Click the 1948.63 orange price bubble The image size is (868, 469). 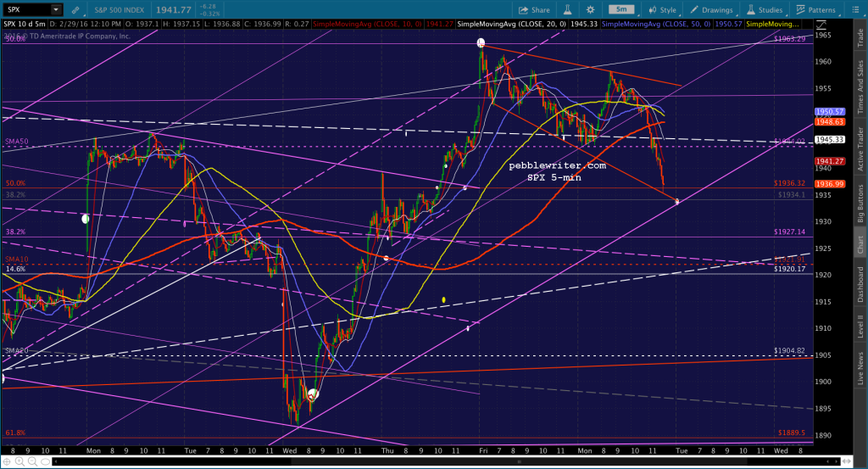point(829,122)
